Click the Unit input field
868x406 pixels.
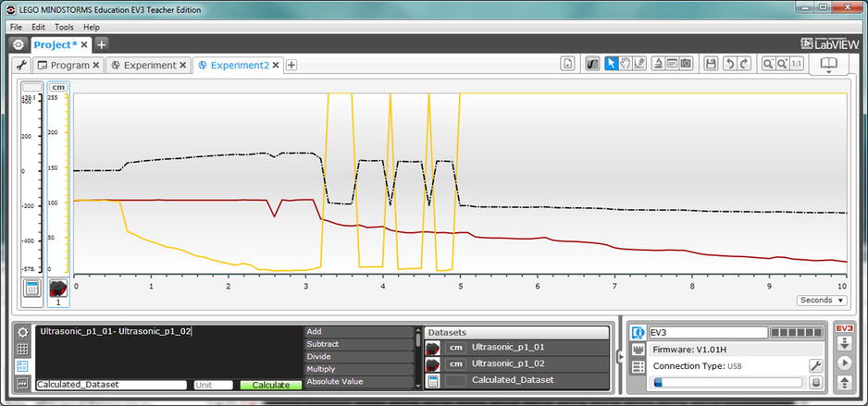[x=213, y=385]
